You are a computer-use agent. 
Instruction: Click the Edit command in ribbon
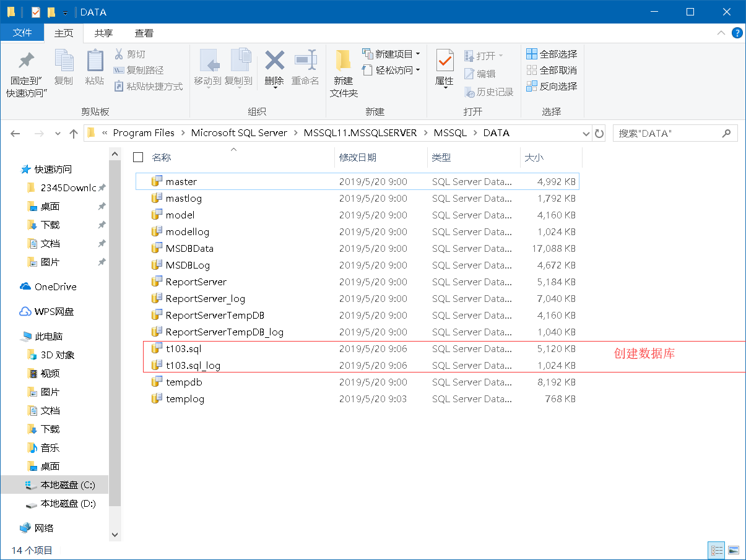pyautogui.click(x=480, y=74)
